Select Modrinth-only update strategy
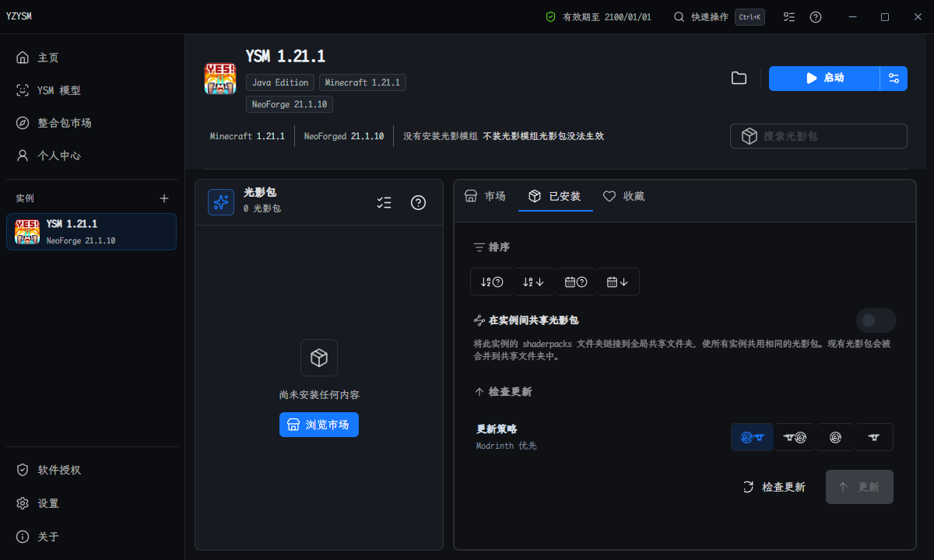This screenshot has height=560, width=934. click(835, 437)
